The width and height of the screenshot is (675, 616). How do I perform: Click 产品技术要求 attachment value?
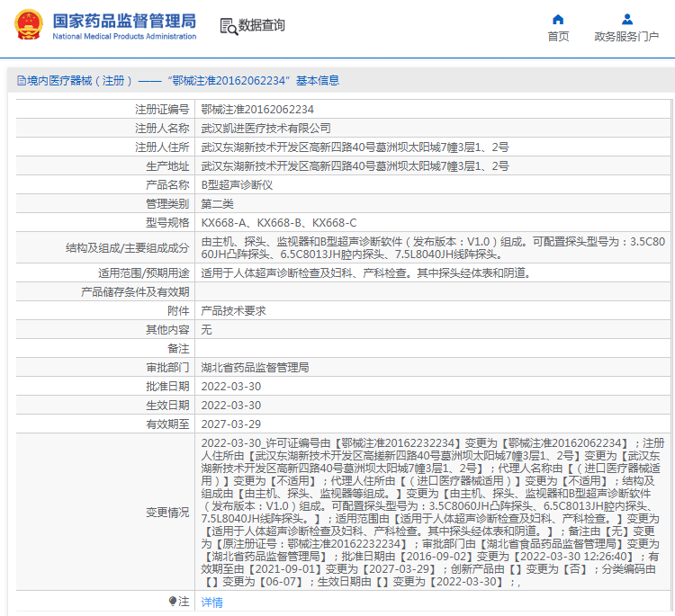point(233,311)
